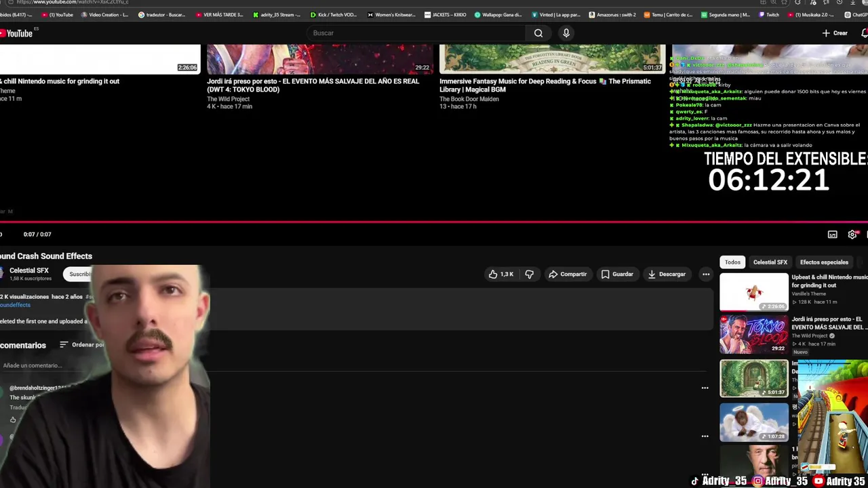Click the YouTube logo
The image size is (868, 488).
click(x=16, y=33)
